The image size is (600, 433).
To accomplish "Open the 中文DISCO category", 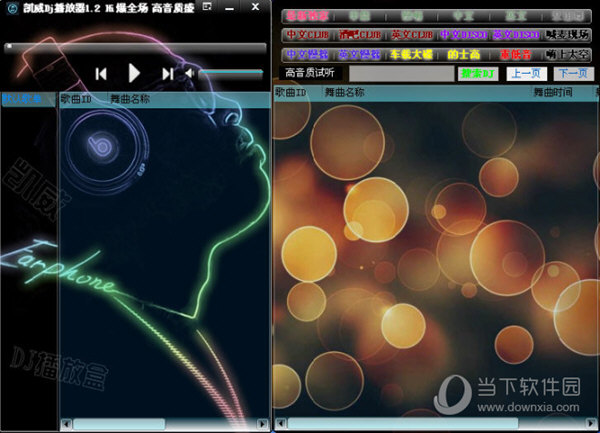I will (463, 35).
